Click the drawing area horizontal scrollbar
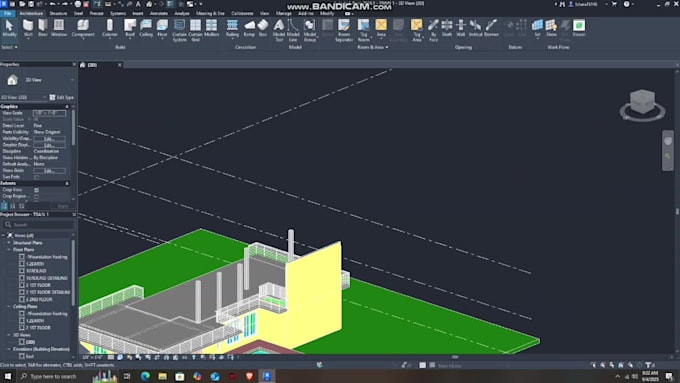This screenshot has height=383, width=680. point(454,357)
